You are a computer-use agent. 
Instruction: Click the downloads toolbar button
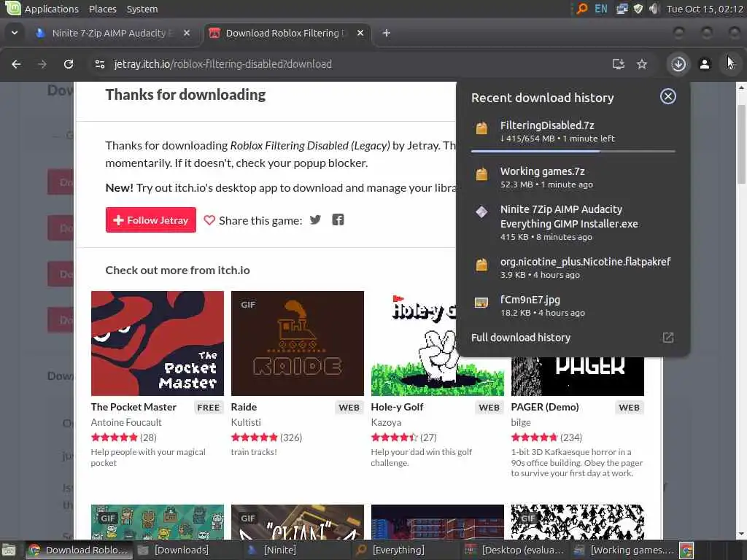678,64
